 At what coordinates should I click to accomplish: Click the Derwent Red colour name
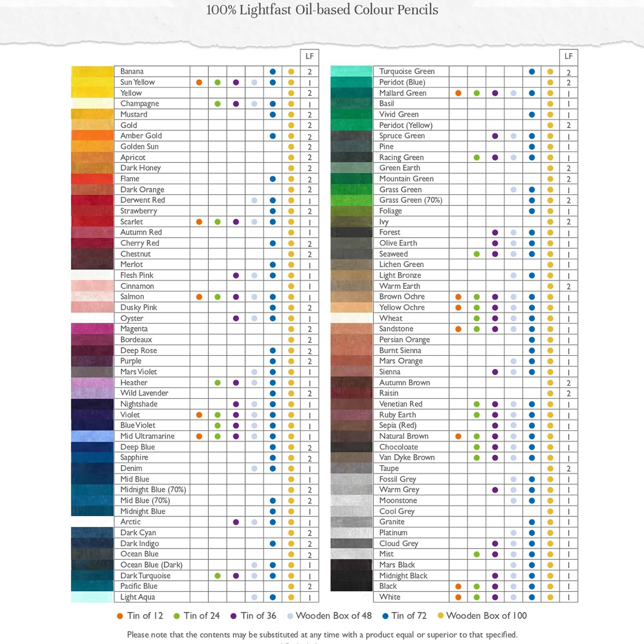[142, 200]
